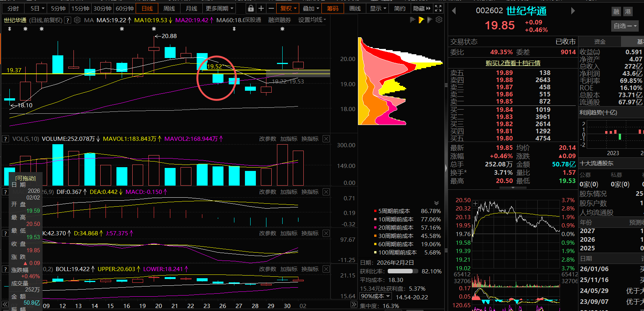644x311 pixels.
Task: Click the 获利比率 progress bar
Action: click(403, 271)
